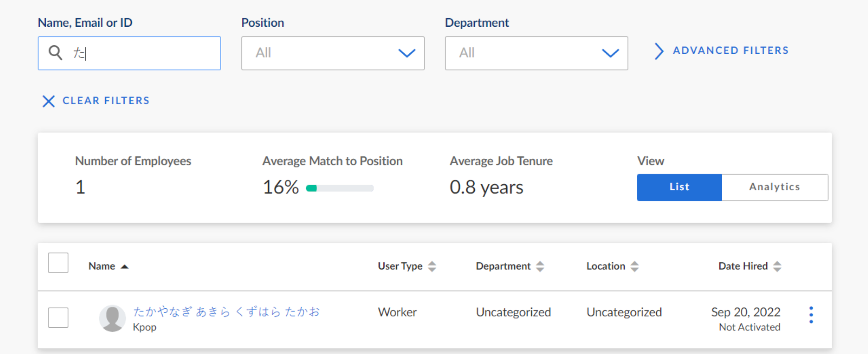Sort by Location column arrows
This screenshot has height=354, width=868.
[634, 267]
